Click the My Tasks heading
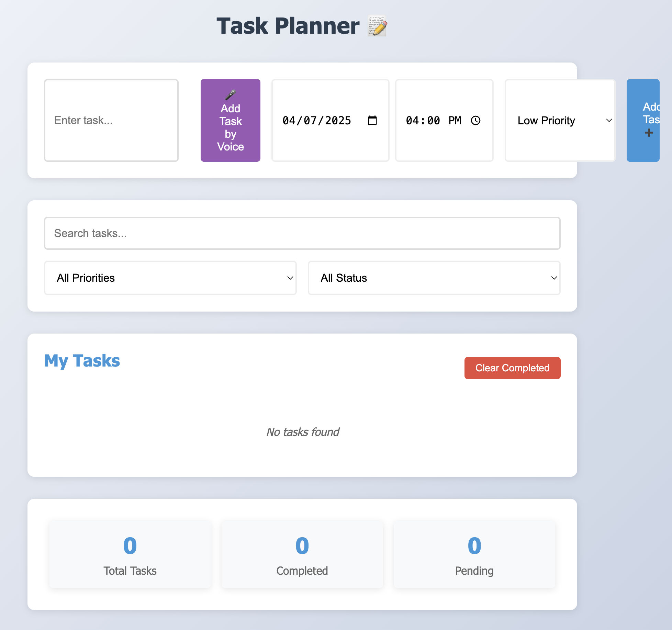Screen dimensions: 672x630 click(82, 361)
